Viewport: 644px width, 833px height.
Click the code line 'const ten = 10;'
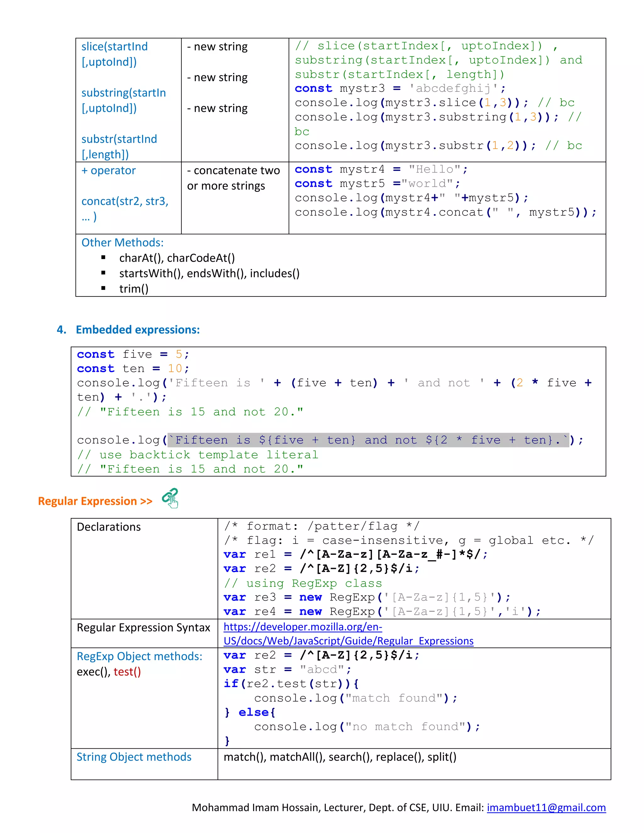point(133,368)
